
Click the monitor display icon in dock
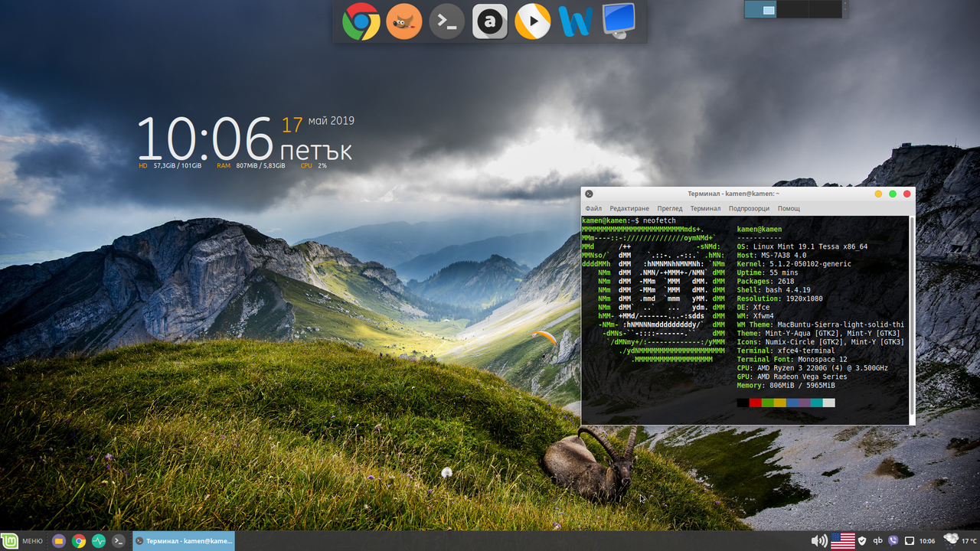click(x=619, y=21)
